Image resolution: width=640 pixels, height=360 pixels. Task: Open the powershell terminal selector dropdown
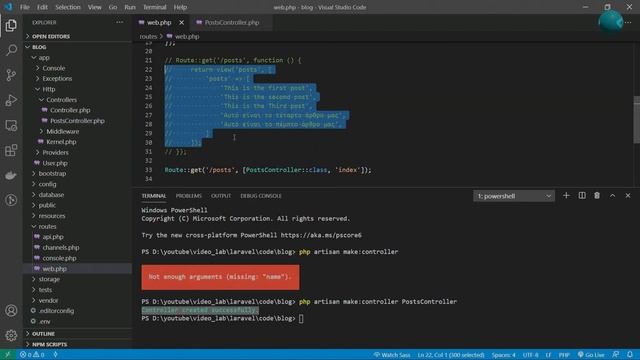pyautogui.click(x=514, y=196)
